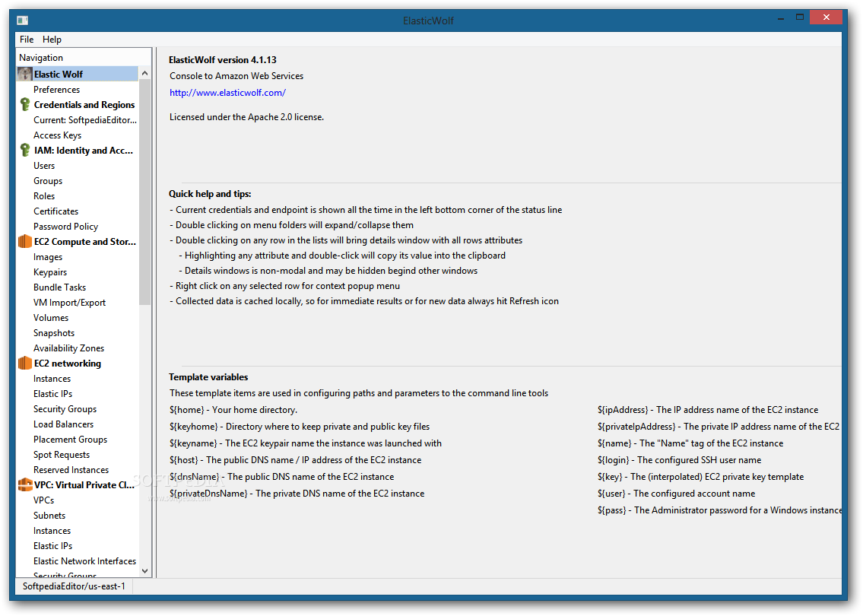This screenshot has width=863, height=616.
Task: Open Placement Groups in the tree
Action: [71, 440]
